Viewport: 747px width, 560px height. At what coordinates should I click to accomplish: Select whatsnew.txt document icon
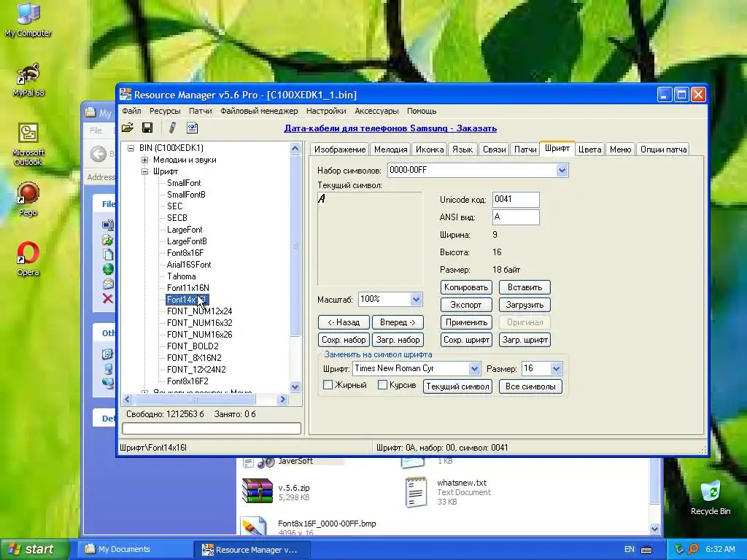point(416,492)
